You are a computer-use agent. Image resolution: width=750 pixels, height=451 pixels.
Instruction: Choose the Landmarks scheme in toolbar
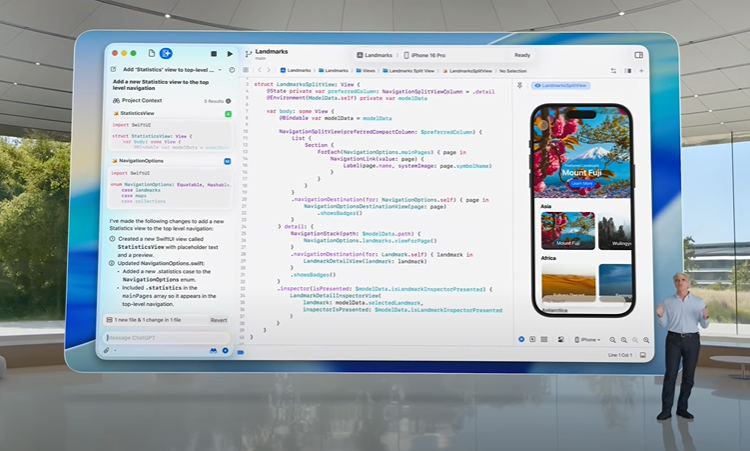(x=375, y=55)
